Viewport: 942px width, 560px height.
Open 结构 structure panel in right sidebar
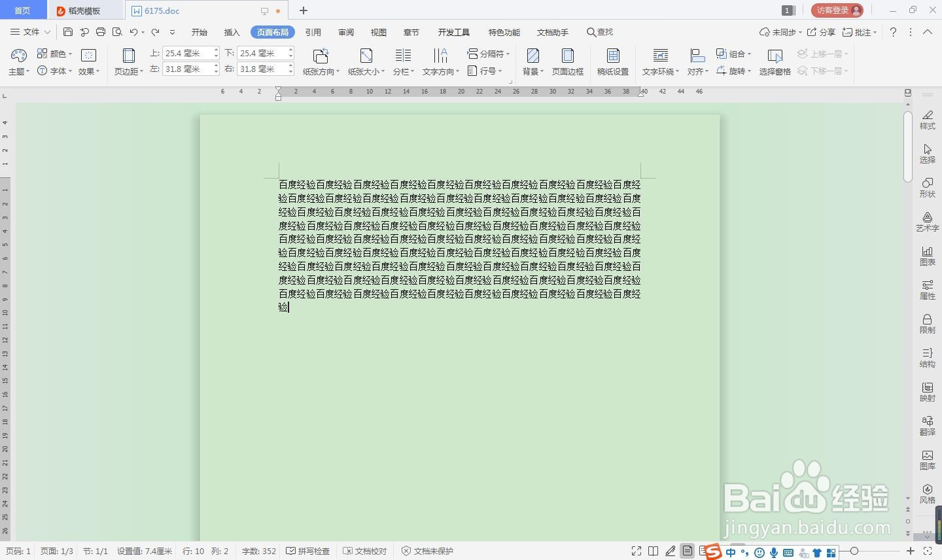pyautogui.click(x=928, y=358)
